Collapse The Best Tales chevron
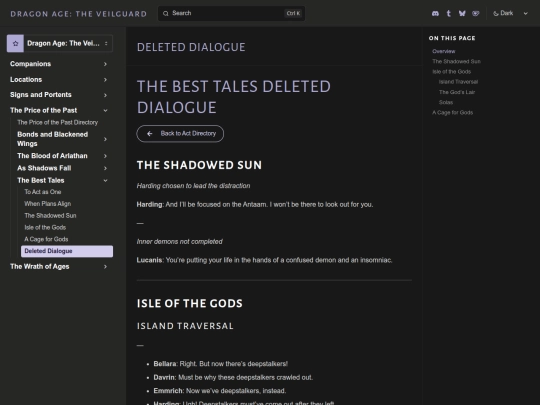This screenshot has width=540, height=405. point(105,180)
